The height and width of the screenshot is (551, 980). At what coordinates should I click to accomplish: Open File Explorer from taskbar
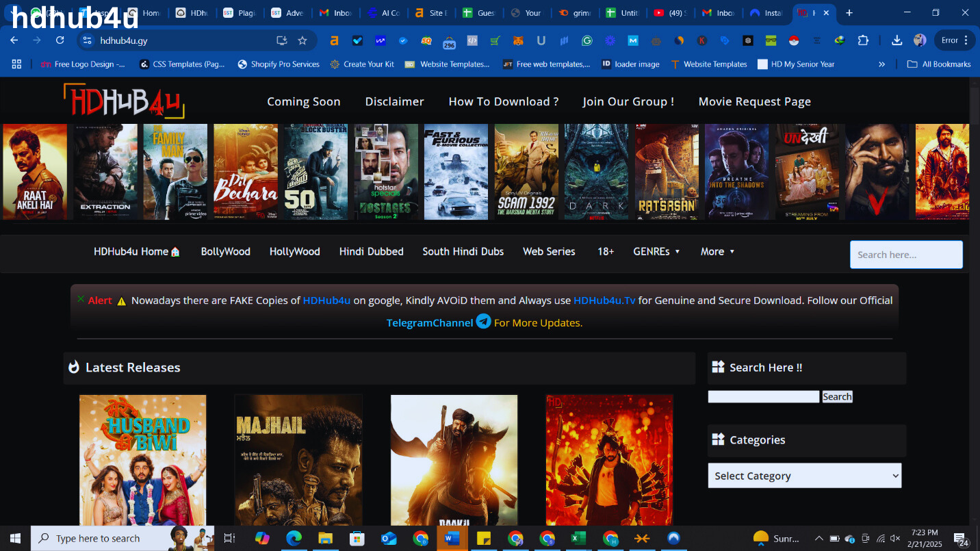coord(325,539)
